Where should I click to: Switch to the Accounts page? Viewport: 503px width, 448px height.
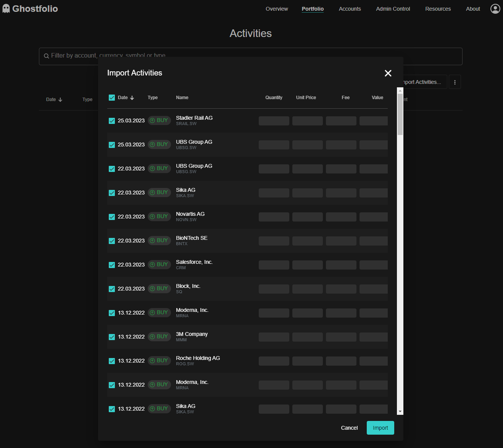[x=350, y=8]
